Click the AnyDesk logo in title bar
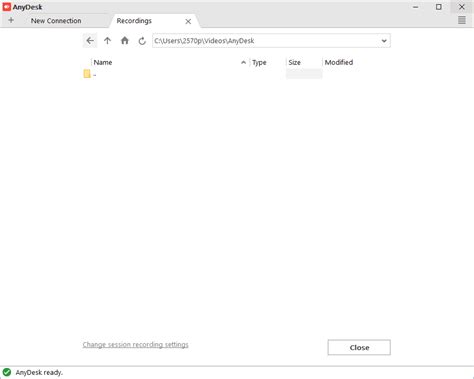The height and width of the screenshot is (379, 474). click(7, 7)
